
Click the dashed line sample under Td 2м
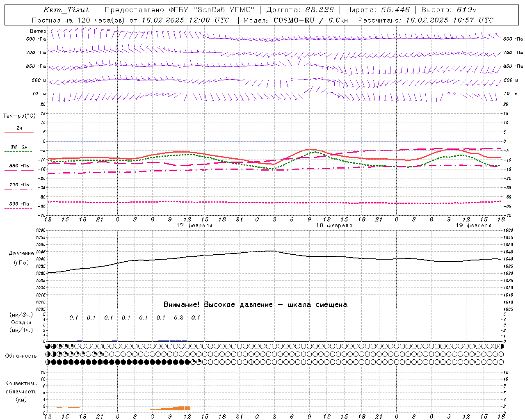[18, 151]
